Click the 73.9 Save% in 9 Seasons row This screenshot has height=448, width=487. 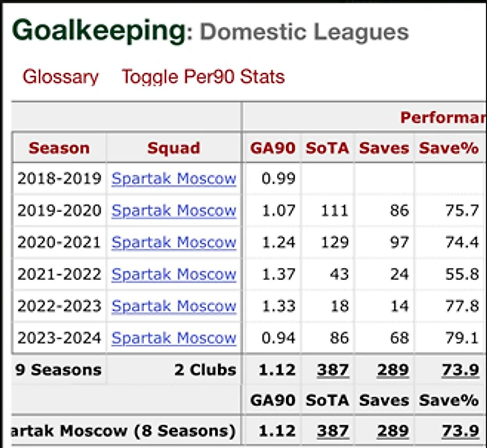(460, 370)
